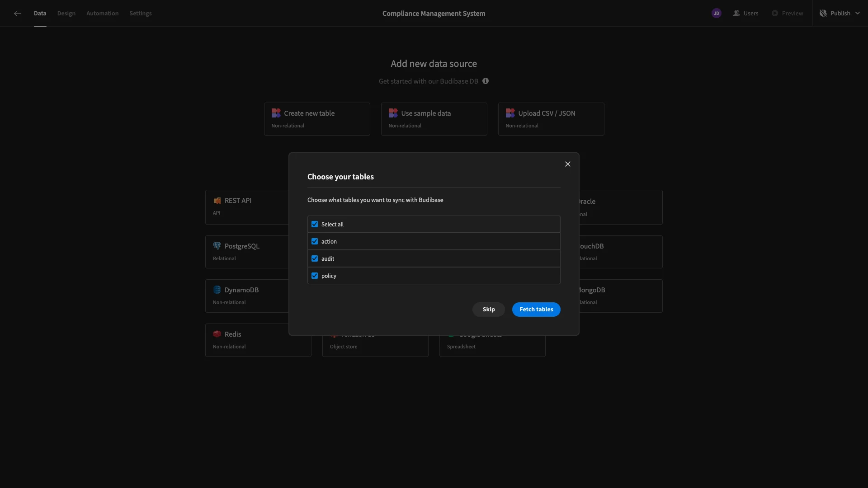Click the back arrow icon

17,14
